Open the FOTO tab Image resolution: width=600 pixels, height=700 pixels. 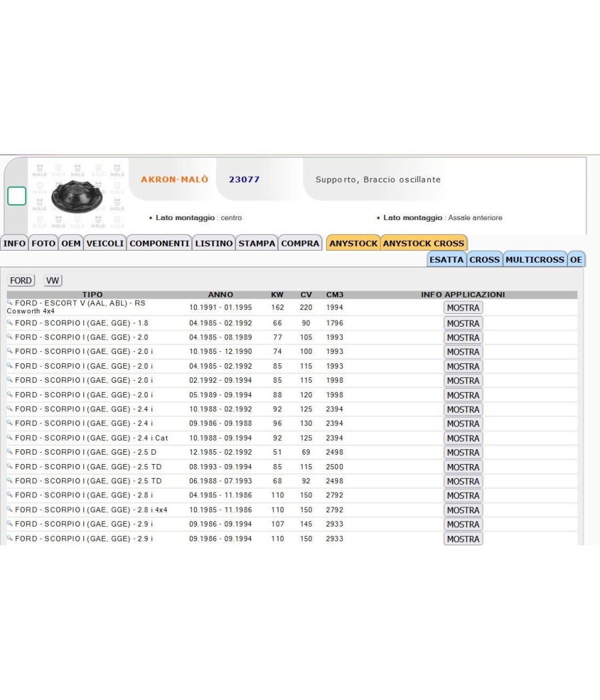click(43, 243)
